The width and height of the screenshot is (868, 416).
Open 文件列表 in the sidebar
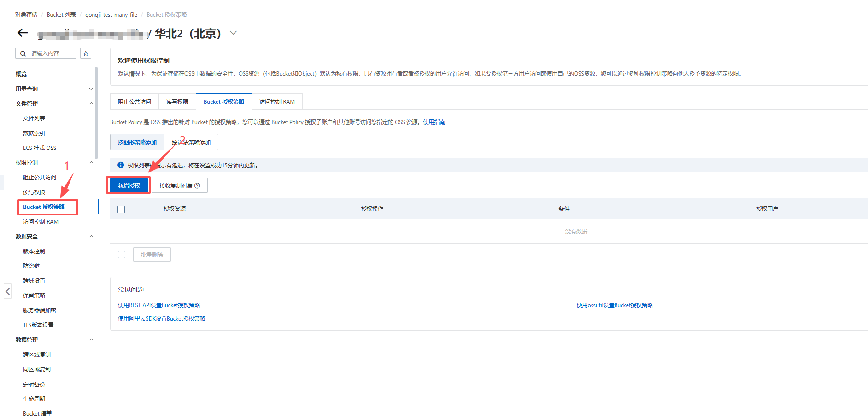[x=34, y=119]
